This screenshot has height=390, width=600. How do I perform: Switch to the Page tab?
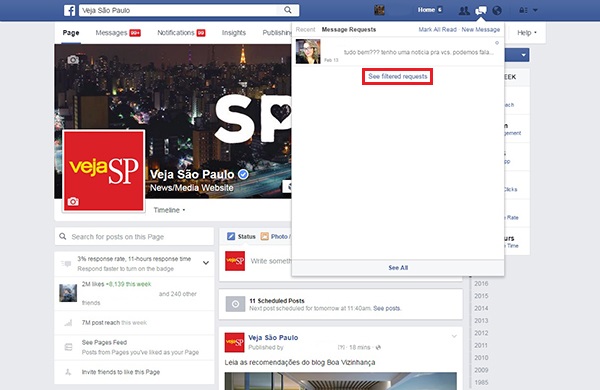pyautogui.click(x=71, y=33)
